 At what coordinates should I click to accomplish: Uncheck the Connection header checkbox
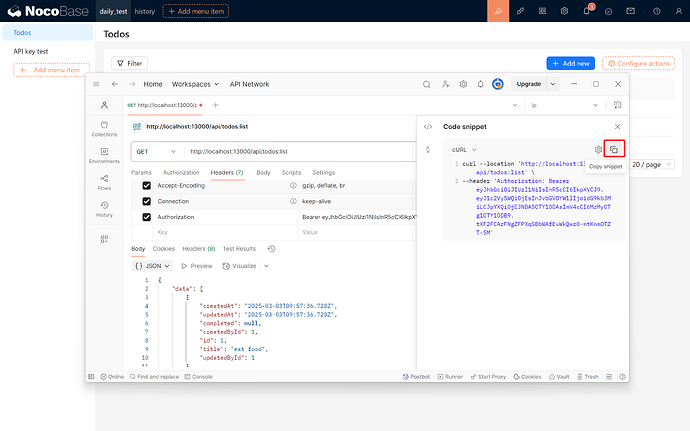pyautogui.click(x=147, y=201)
